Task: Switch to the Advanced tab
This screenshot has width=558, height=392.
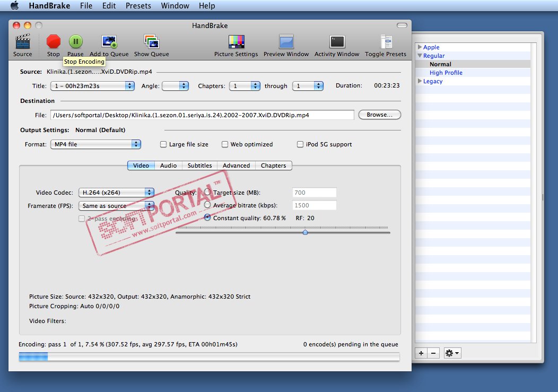Action: tap(236, 165)
